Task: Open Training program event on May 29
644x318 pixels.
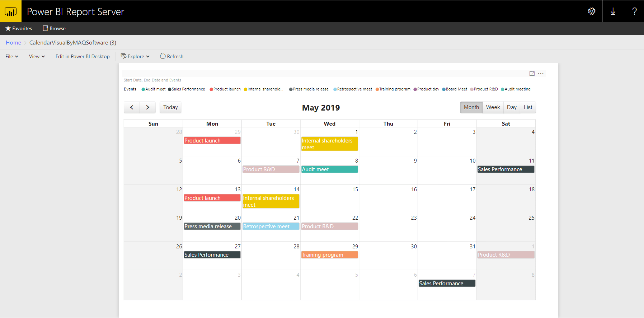Action: tap(330, 255)
